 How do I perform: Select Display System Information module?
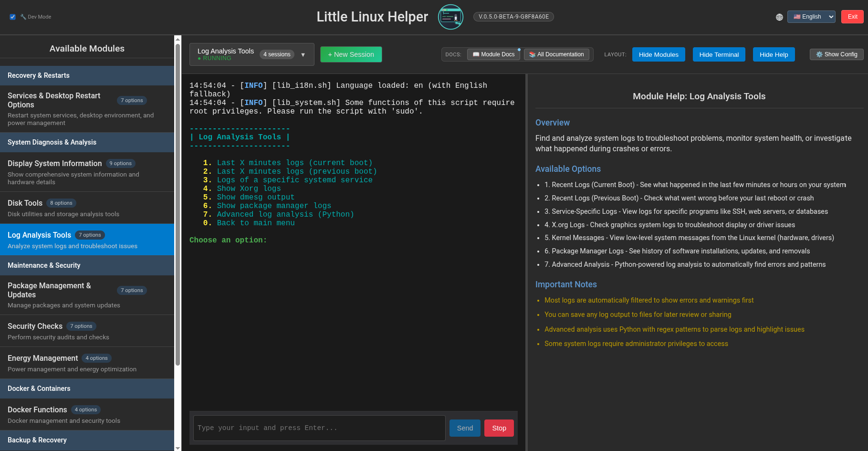(x=87, y=172)
